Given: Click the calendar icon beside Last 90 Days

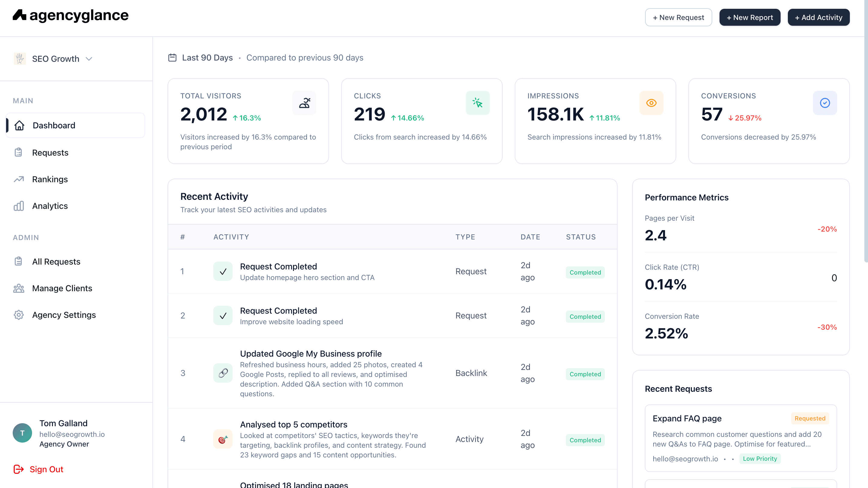Looking at the screenshot, I should coord(172,58).
